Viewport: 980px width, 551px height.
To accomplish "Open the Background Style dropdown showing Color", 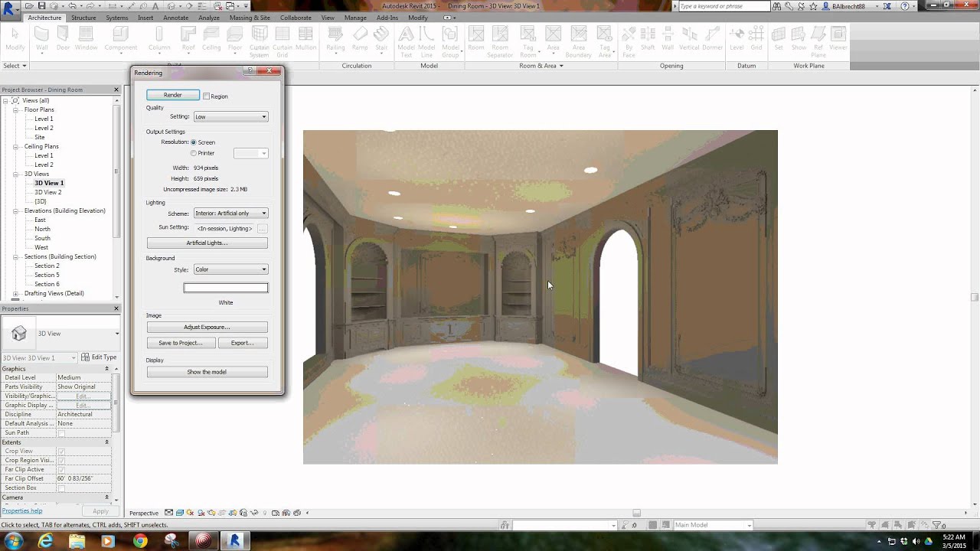I will pos(230,269).
